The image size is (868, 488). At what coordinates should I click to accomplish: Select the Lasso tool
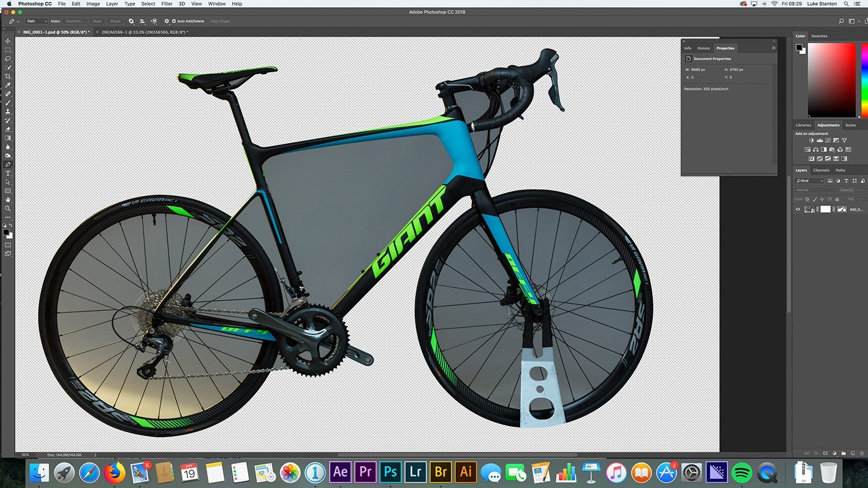[8, 60]
